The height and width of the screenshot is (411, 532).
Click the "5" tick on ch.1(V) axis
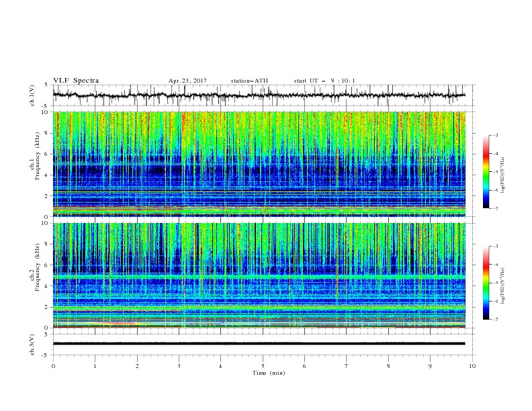click(46, 85)
